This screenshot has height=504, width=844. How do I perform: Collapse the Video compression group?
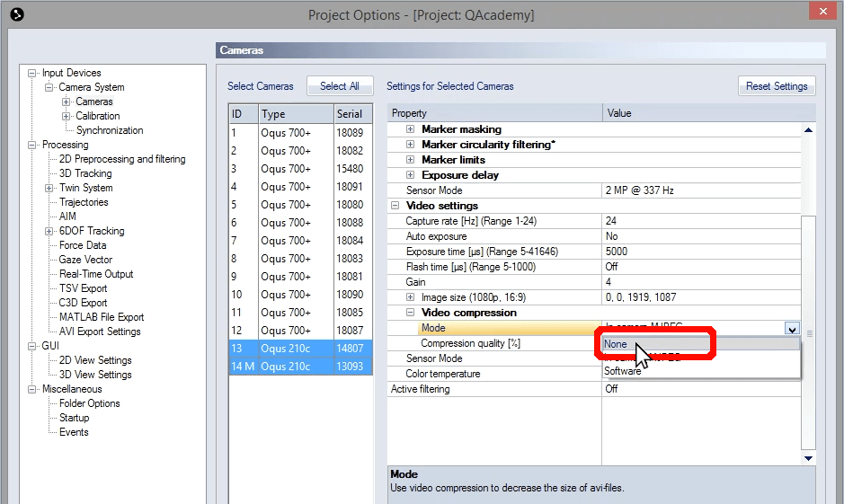coord(410,312)
